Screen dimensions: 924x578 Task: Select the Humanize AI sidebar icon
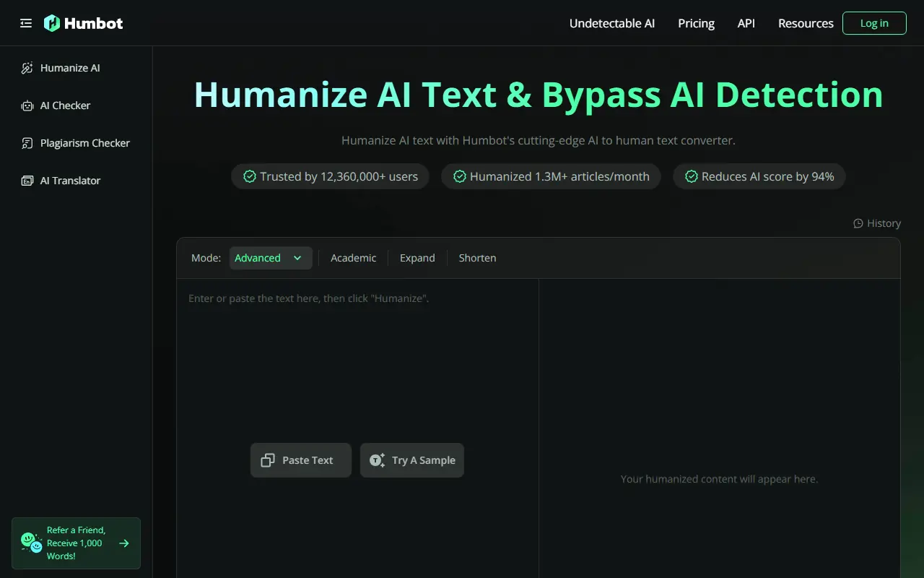(27, 67)
